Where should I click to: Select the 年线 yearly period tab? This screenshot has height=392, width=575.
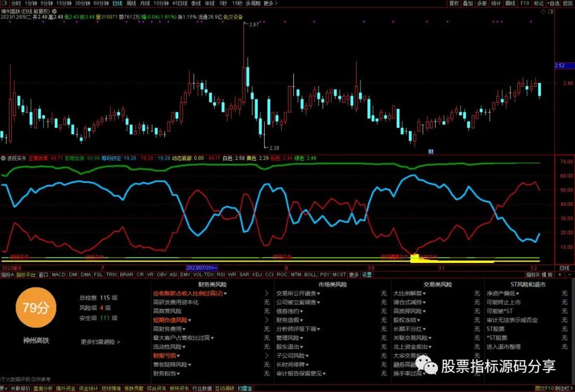coord(209,3)
